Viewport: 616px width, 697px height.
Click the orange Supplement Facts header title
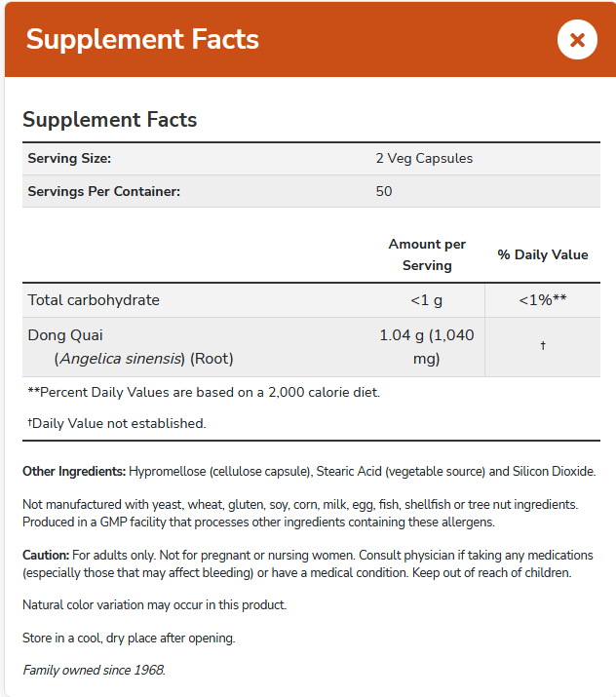click(142, 40)
